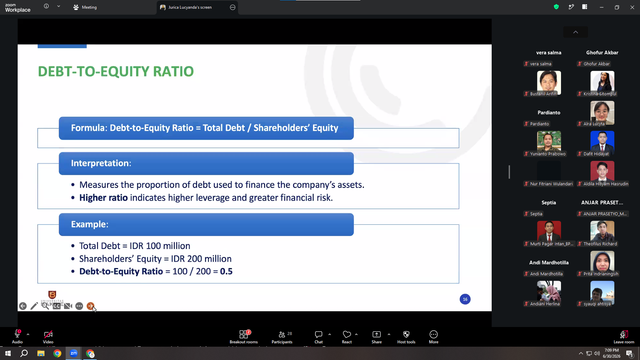
Task: Expand dropdown arrow beside meeting info icon
Action: [x=58, y=7]
